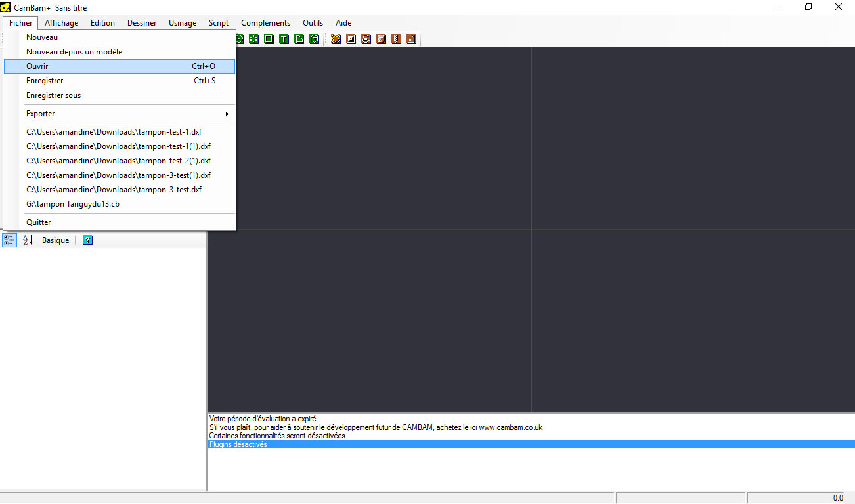Click the Engrave machining operation icon
This screenshot has width=855, height=504.
coord(366,39)
